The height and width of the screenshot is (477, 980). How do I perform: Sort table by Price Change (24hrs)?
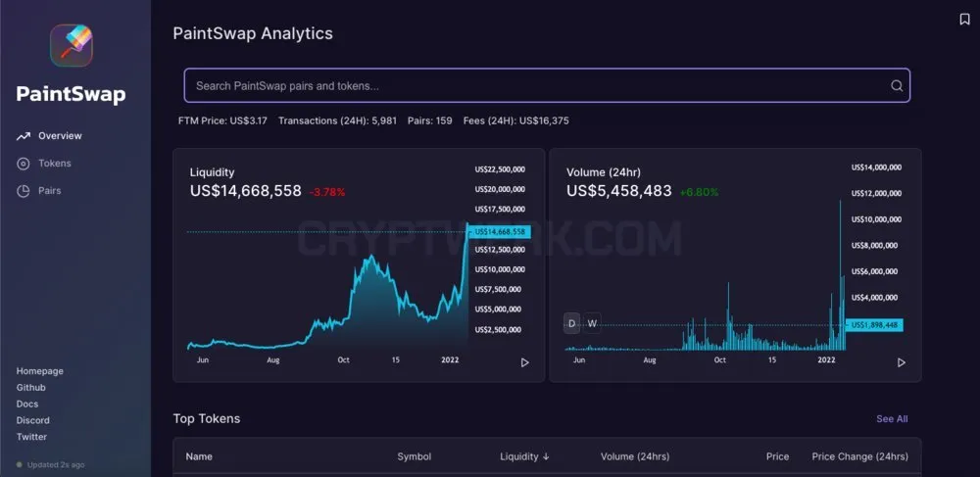click(x=859, y=456)
